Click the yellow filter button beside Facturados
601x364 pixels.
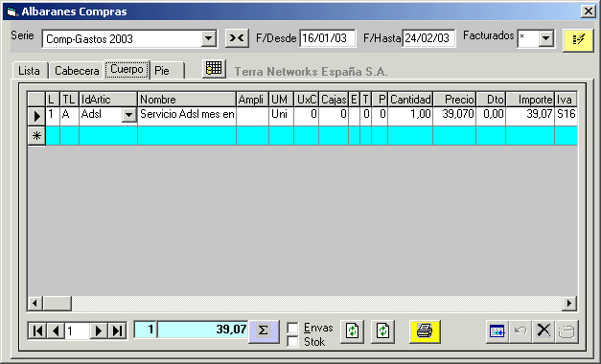tap(578, 40)
